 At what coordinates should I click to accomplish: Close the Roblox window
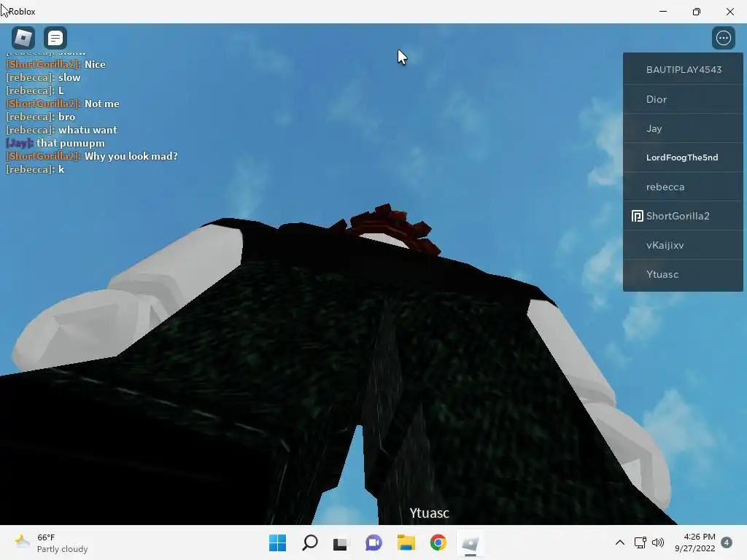[x=729, y=12]
